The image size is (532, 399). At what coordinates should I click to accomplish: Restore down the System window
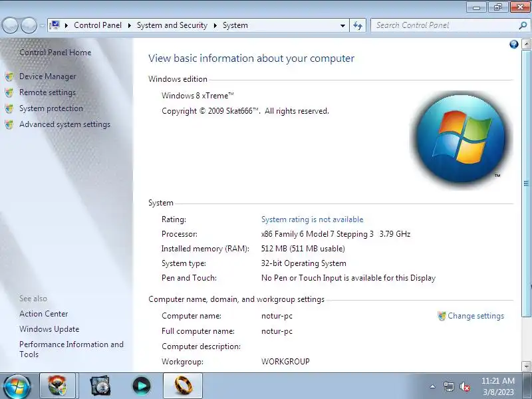click(498, 7)
